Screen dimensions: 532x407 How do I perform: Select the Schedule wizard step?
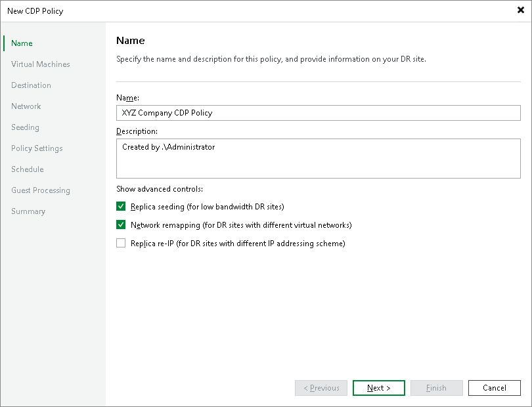(x=27, y=169)
